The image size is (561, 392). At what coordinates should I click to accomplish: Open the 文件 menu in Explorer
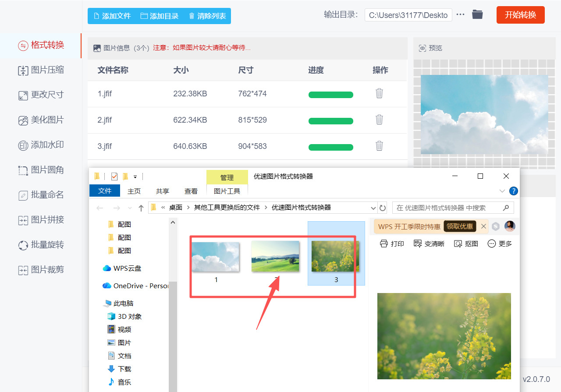click(x=104, y=191)
